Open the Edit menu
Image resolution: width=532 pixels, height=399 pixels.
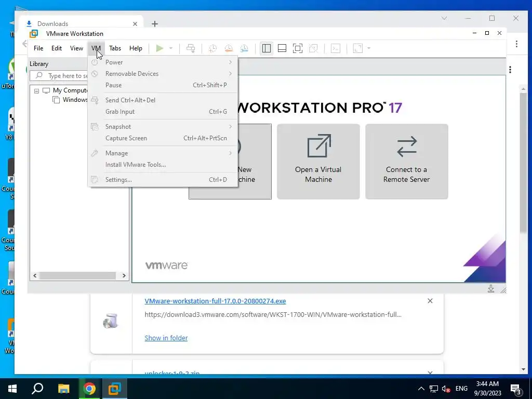(x=57, y=48)
